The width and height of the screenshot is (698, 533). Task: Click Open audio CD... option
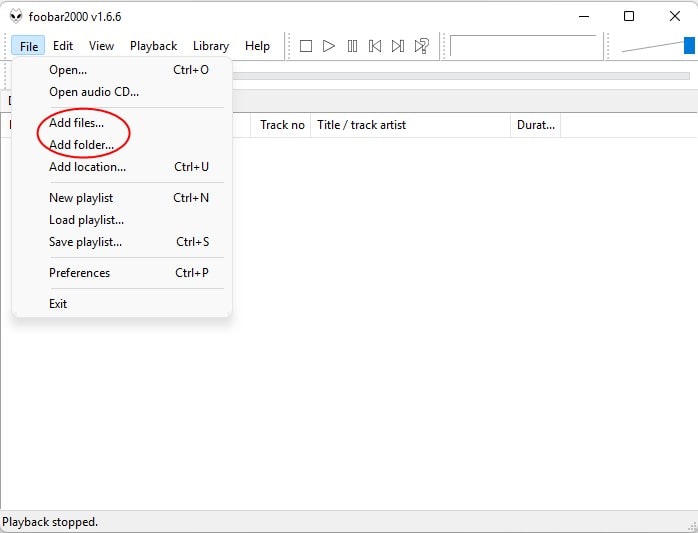click(94, 92)
